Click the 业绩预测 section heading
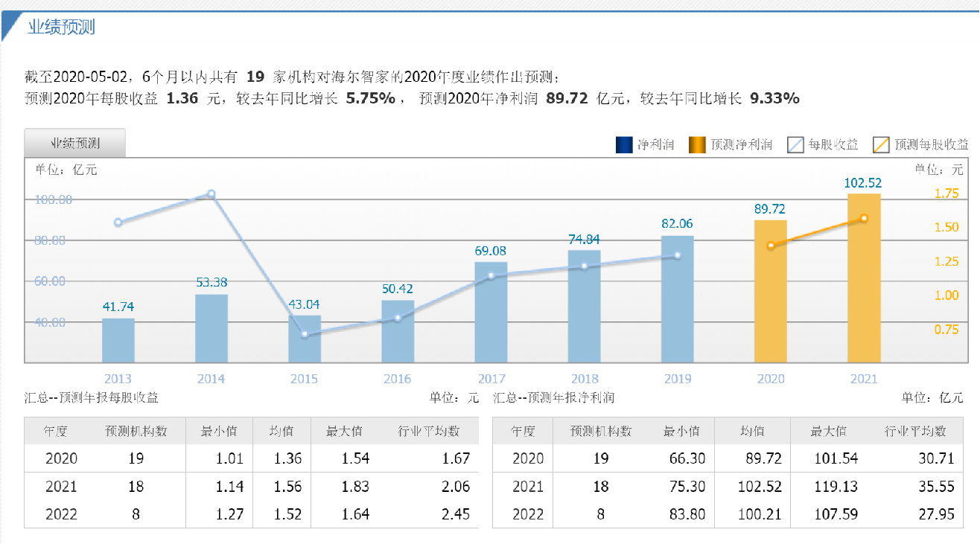 [x=62, y=28]
